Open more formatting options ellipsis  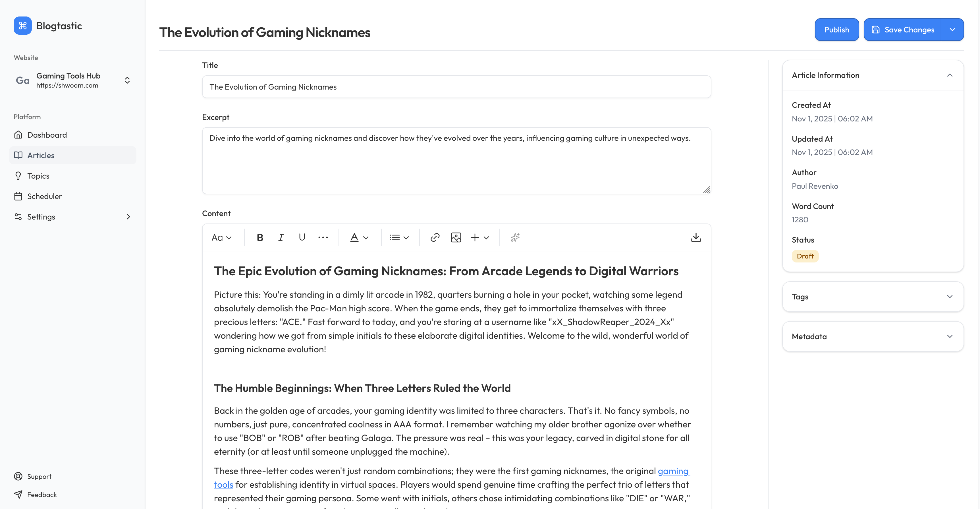pyautogui.click(x=323, y=237)
